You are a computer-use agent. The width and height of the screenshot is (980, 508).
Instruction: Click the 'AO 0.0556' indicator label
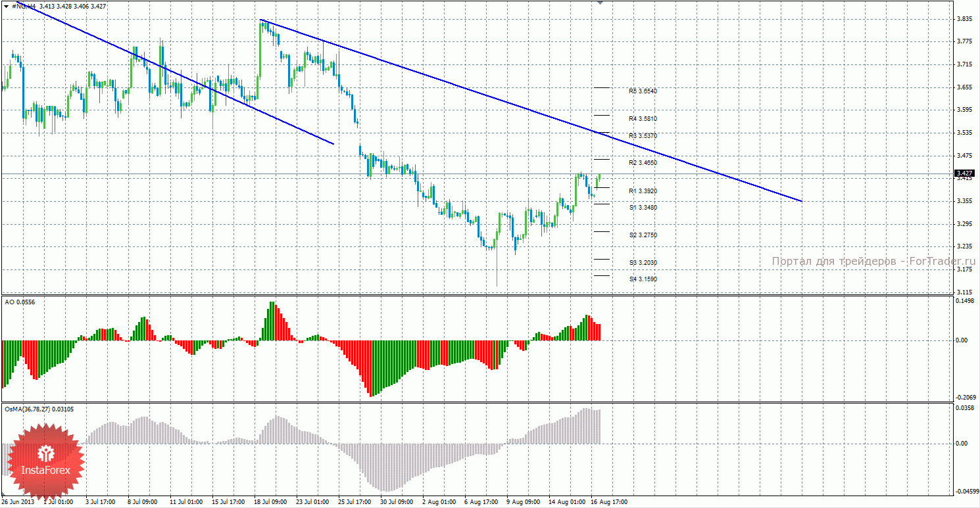(x=20, y=301)
